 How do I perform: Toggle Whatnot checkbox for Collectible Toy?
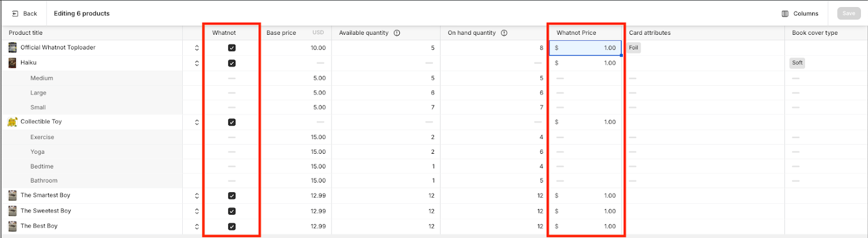point(232,122)
